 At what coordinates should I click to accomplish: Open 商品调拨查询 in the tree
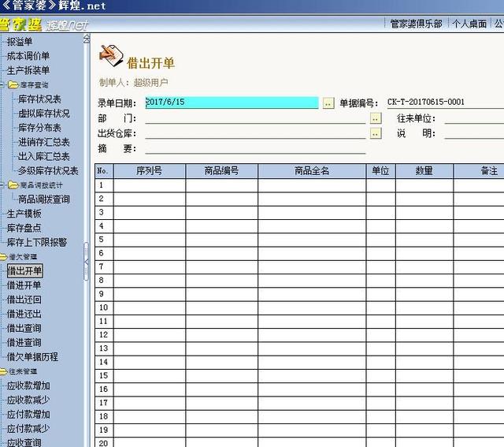(x=44, y=199)
